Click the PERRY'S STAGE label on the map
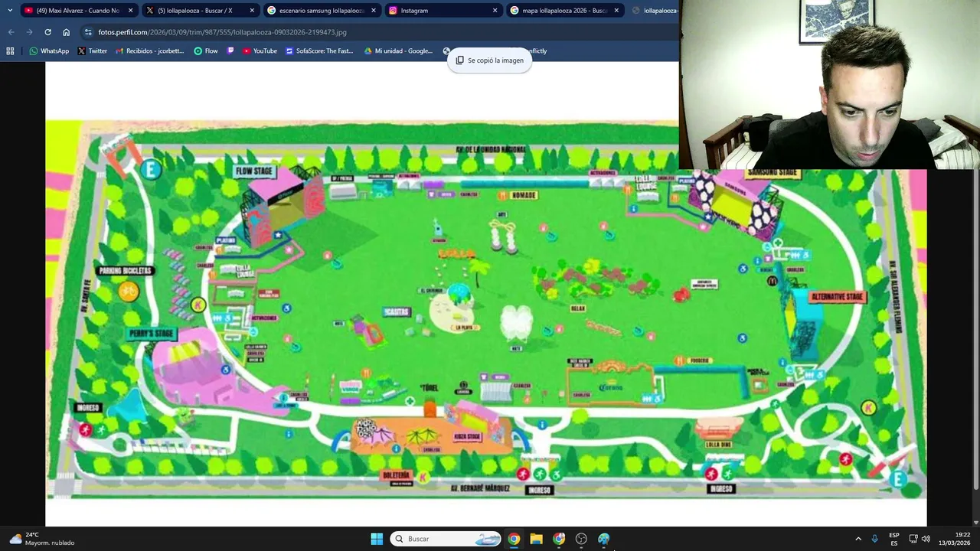Screen dimensions: 980x551 tap(152, 334)
